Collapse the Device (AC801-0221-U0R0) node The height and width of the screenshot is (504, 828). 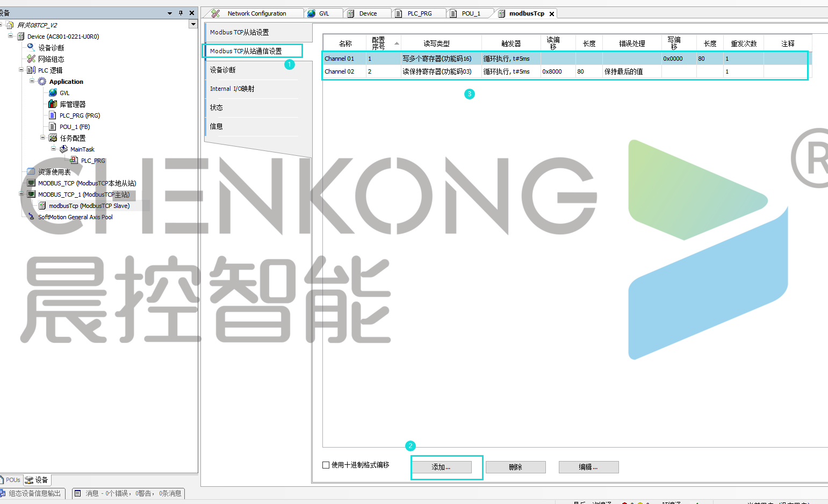(10, 36)
